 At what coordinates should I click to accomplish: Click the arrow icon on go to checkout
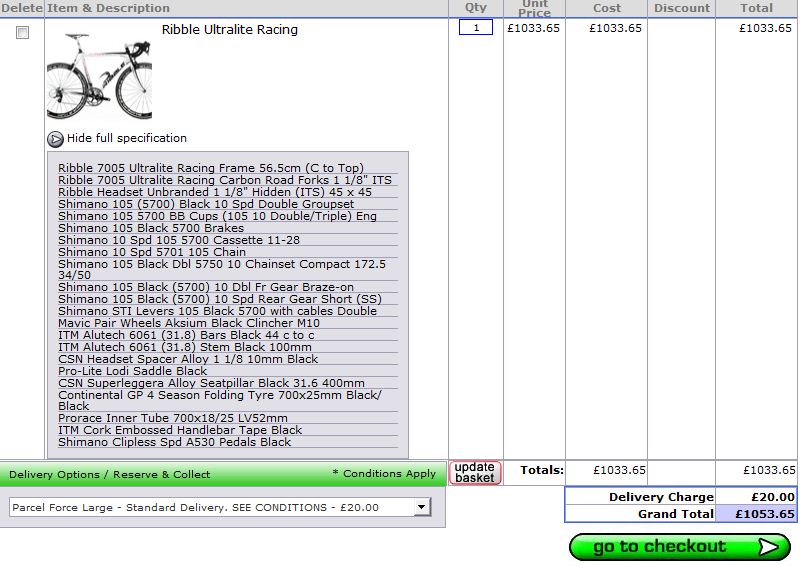(769, 547)
